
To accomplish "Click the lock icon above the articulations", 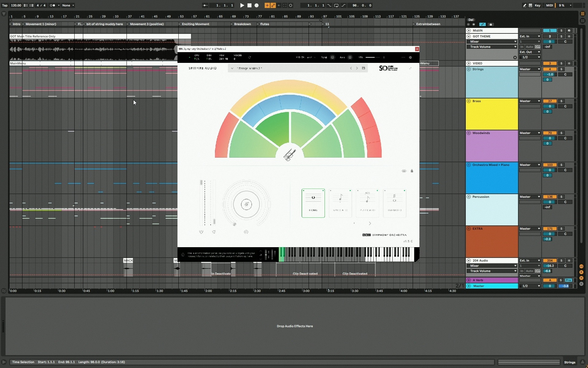I will click(412, 171).
